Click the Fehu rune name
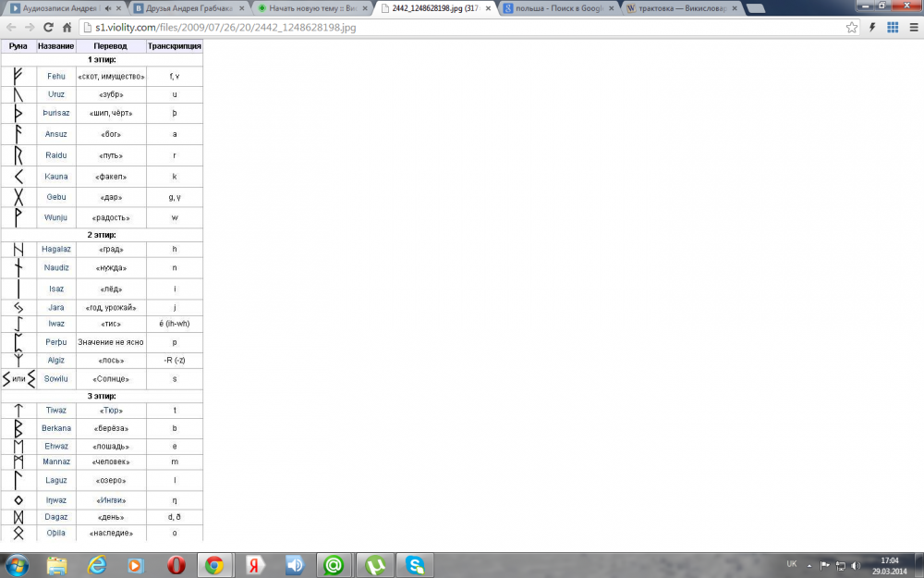This screenshot has width=924, height=578. pos(56,76)
